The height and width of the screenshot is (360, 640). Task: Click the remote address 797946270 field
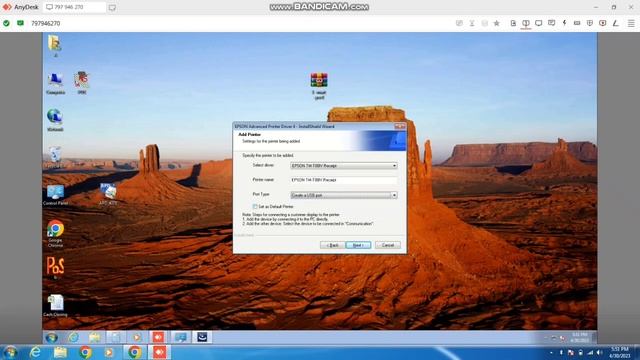tap(46, 23)
